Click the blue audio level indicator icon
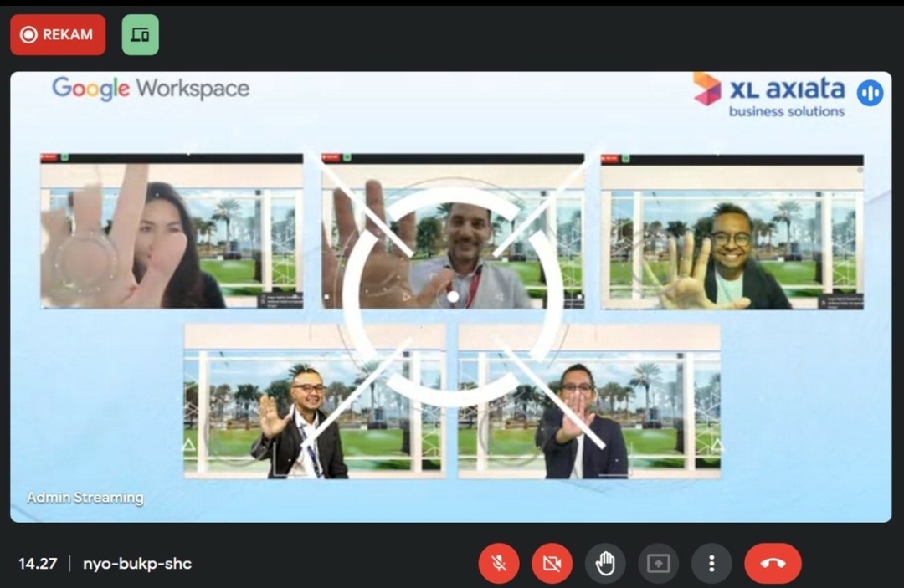 (870, 92)
